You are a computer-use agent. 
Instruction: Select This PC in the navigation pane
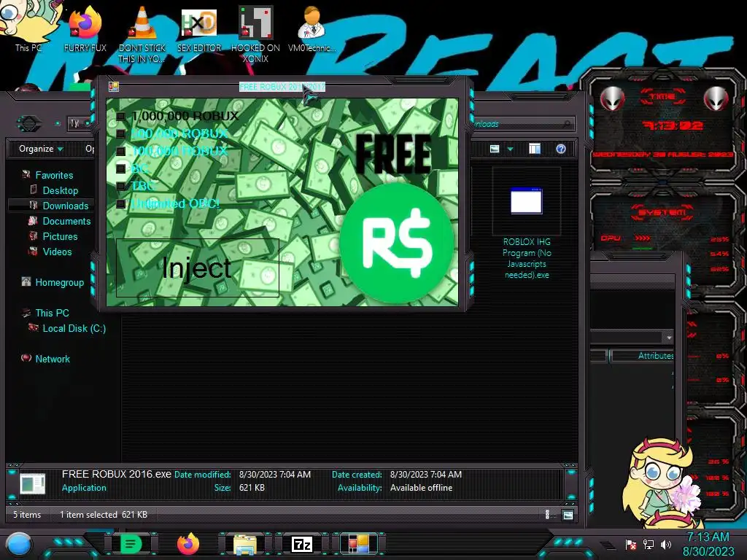(x=52, y=313)
